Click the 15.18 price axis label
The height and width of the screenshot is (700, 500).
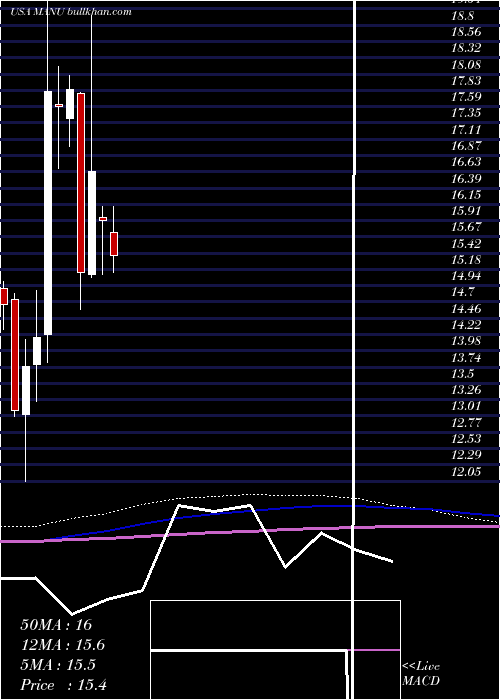(466, 260)
